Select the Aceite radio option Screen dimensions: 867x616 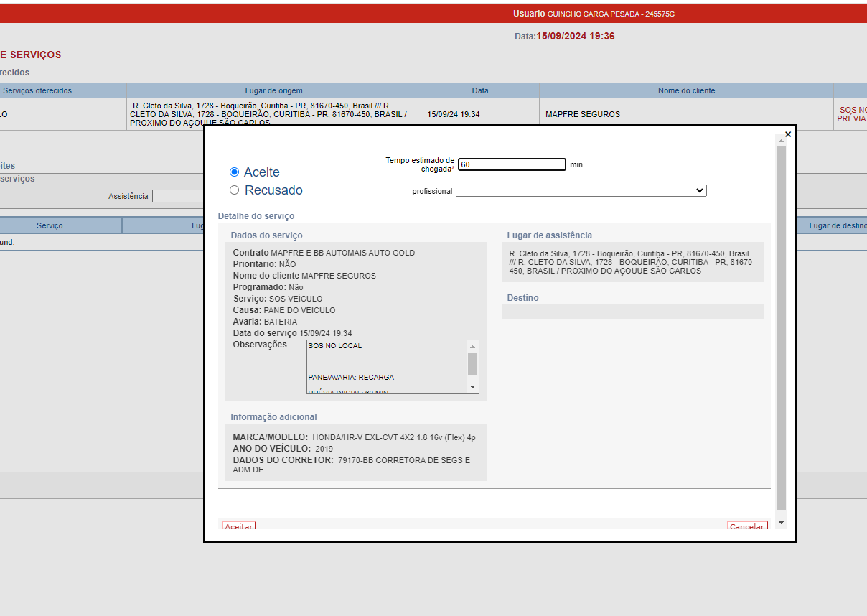(234, 172)
